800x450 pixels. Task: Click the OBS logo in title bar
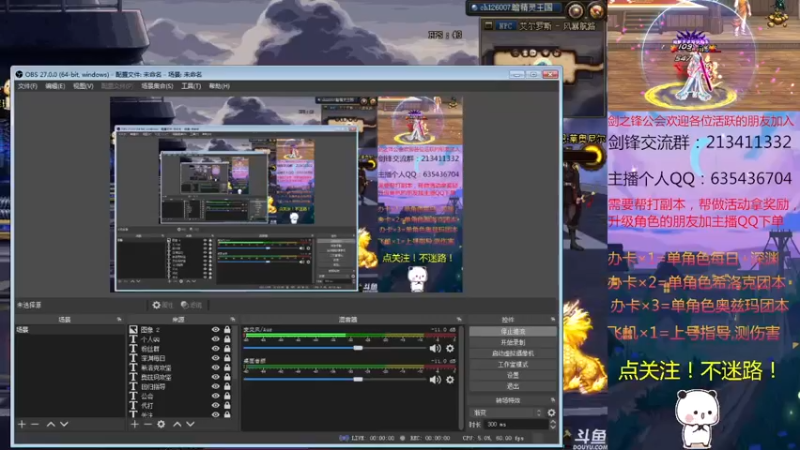tap(19, 74)
